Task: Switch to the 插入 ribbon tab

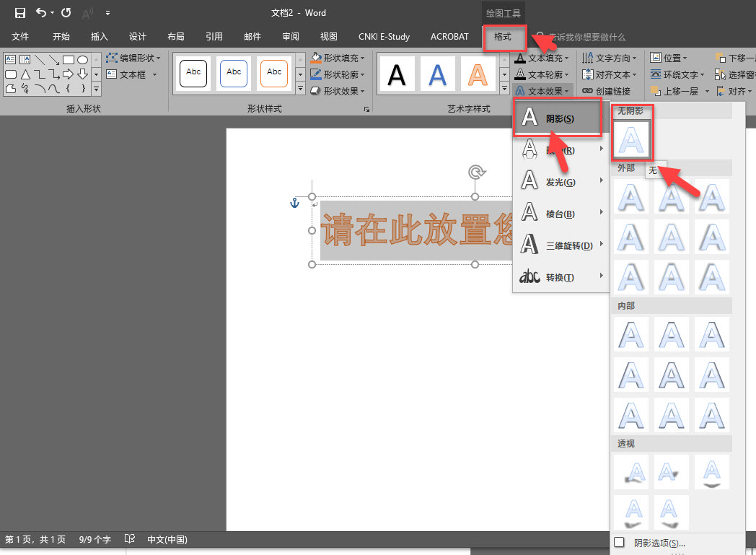Action: tap(100, 37)
